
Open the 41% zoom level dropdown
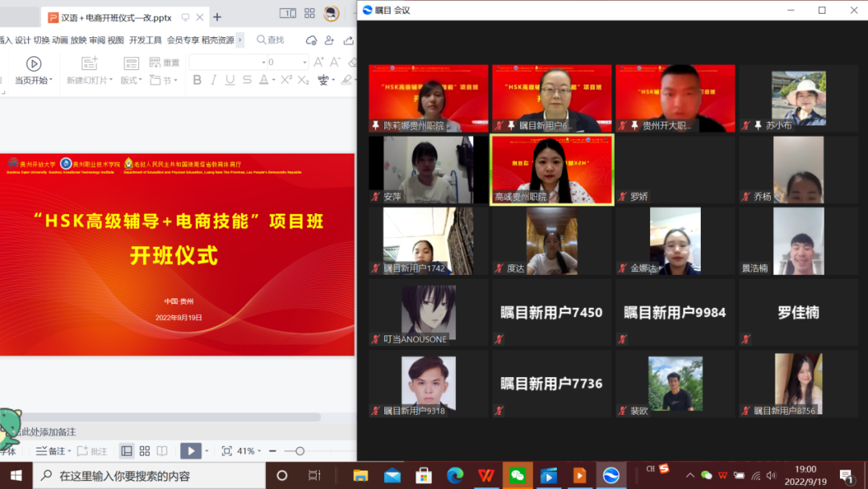click(249, 451)
